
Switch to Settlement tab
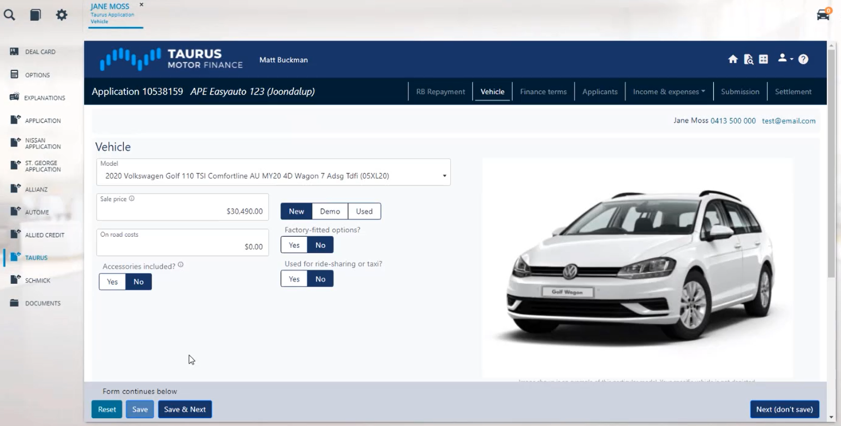click(793, 92)
